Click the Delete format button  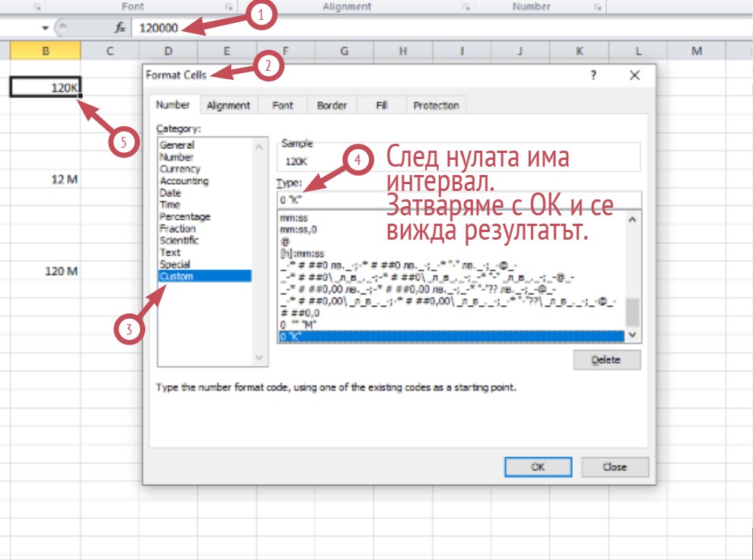tap(606, 360)
